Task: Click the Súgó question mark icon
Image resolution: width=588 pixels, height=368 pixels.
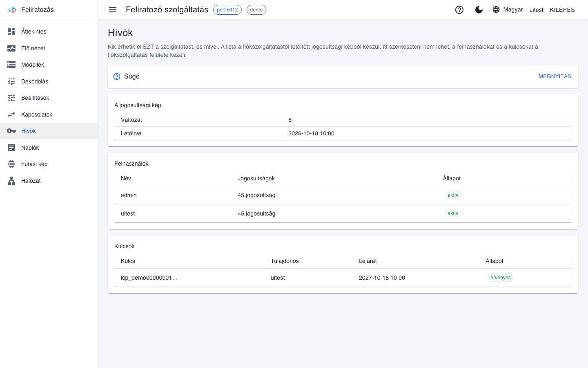Action: pos(117,76)
